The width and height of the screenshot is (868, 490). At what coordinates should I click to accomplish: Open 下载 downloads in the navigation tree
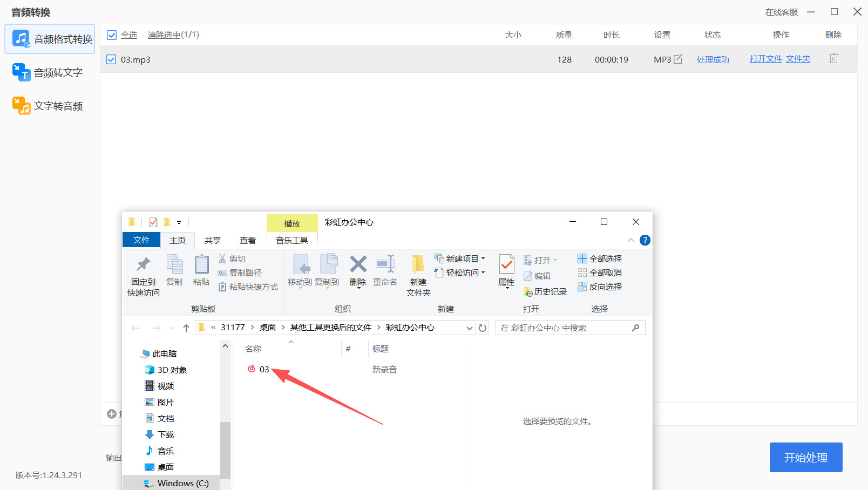[x=159, y=435]
